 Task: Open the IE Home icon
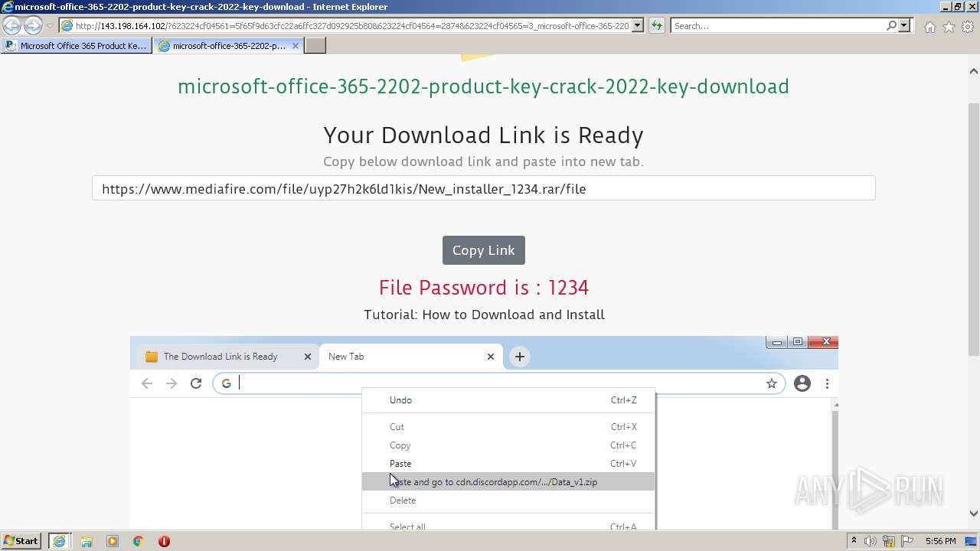coord(929,27)
